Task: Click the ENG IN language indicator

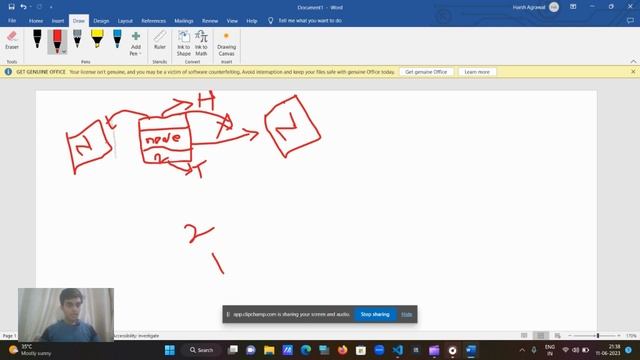Action: click(550, 350)
